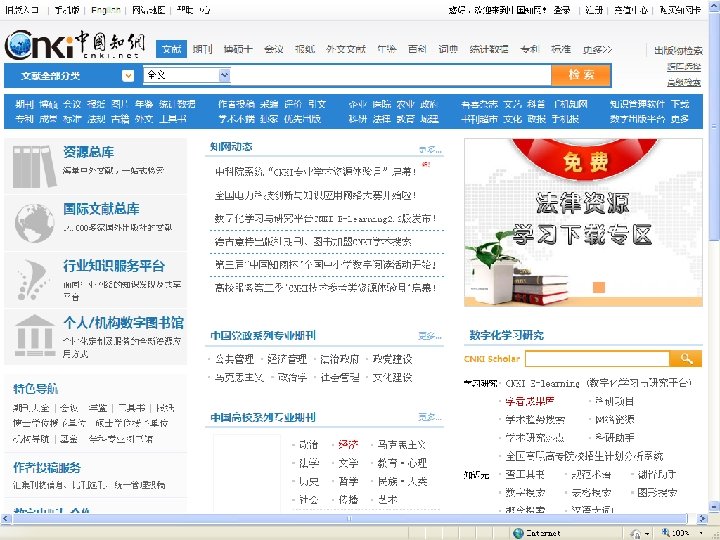Click the library building icon for 数字图书馆

35,336
